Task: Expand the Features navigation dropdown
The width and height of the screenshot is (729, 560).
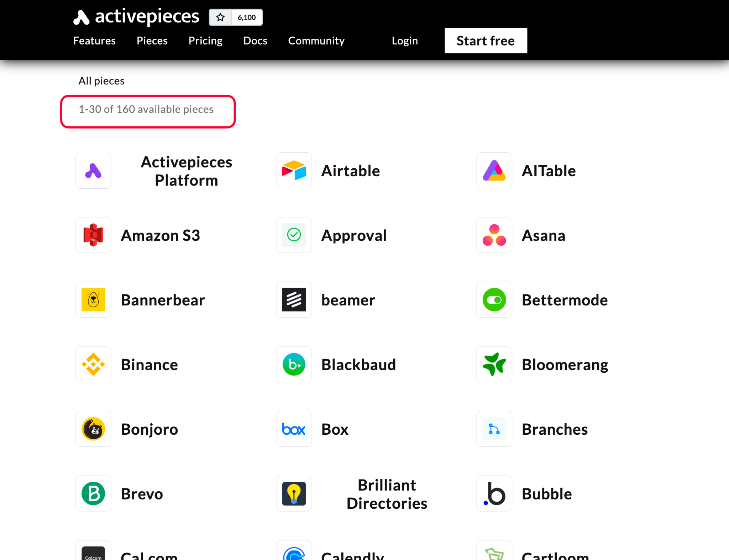Action: click(x=94, y=40)
